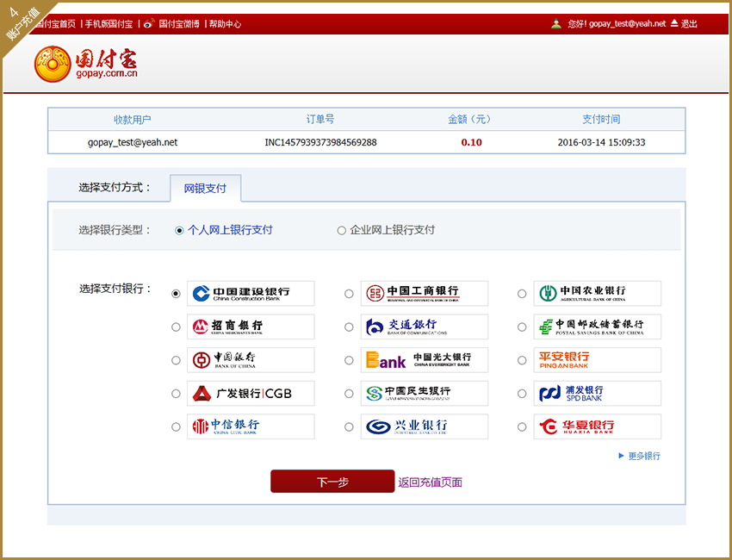Click the Weibo icon in top bar

[149, 23]
